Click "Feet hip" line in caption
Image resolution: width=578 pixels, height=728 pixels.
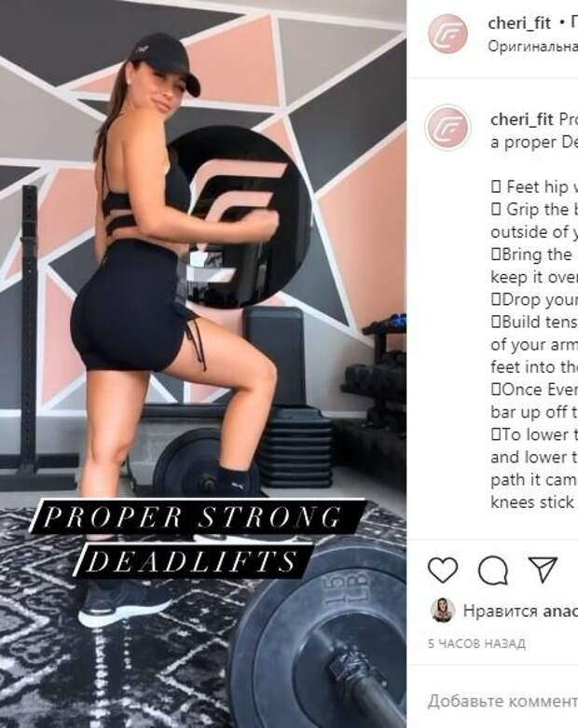point(534,187)
